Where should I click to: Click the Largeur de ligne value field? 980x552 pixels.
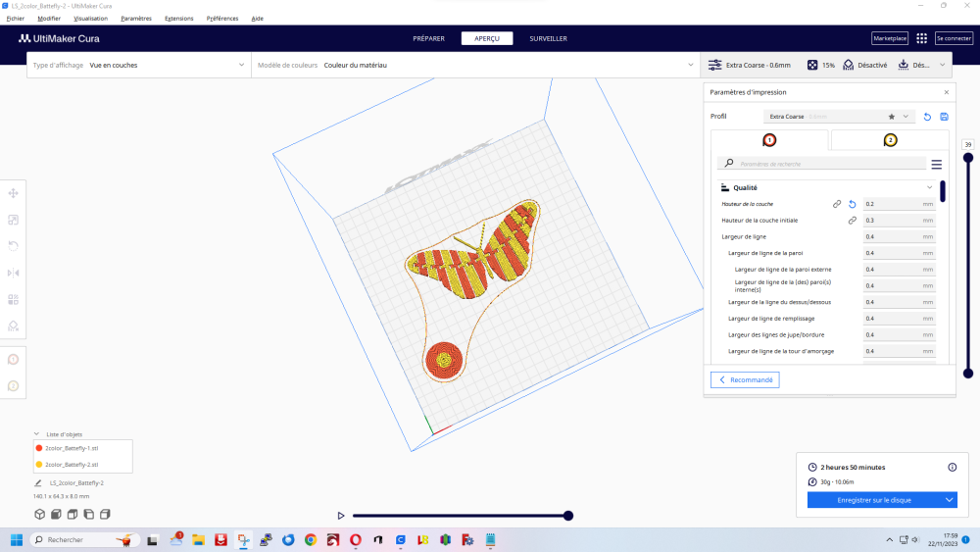(x=899, y=236)
